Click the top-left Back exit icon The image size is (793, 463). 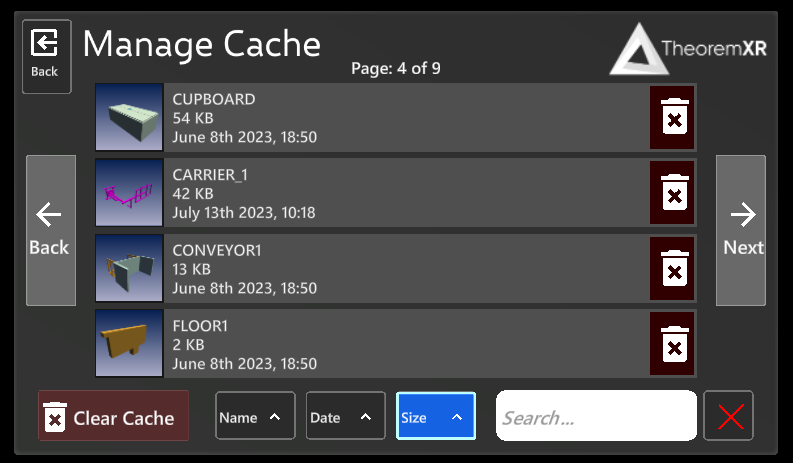(46, 55)
